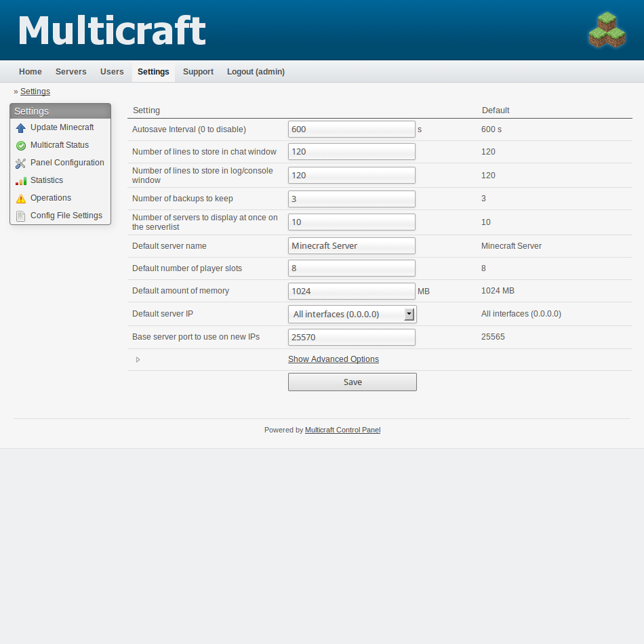Click the Config File Settings document icon
644x644 pixels.
(20, 216)
